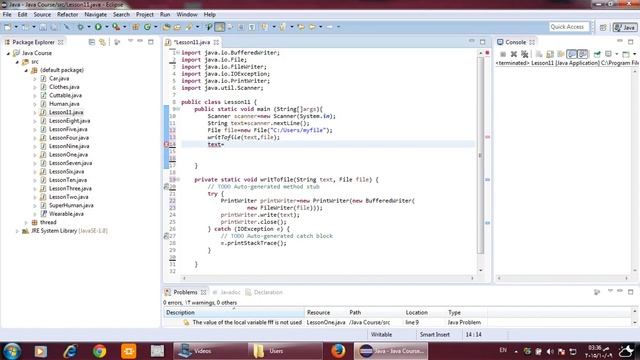Toggle Show Console on Standard Error change
This screenshot has width=640, height=360.
tap(583, 54)
